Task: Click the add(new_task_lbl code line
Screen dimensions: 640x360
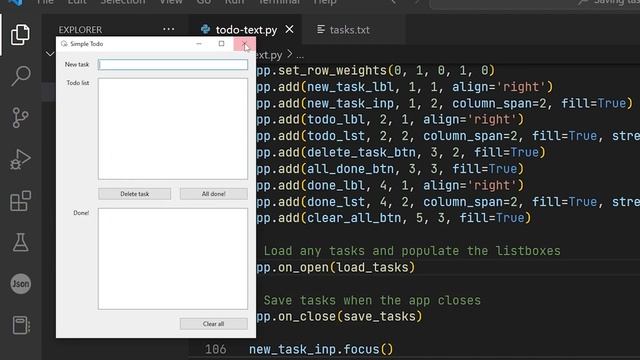Action: [x=404, y=87]
